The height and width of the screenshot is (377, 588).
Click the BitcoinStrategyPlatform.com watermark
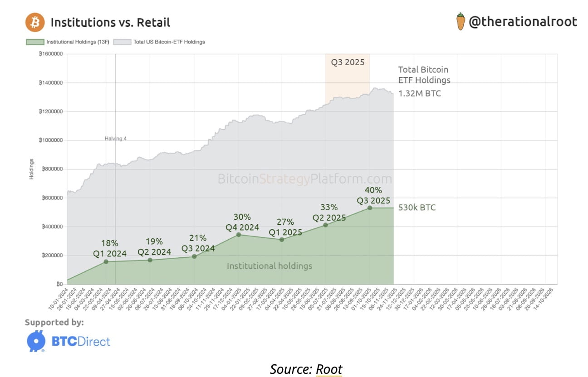(304, 179)
